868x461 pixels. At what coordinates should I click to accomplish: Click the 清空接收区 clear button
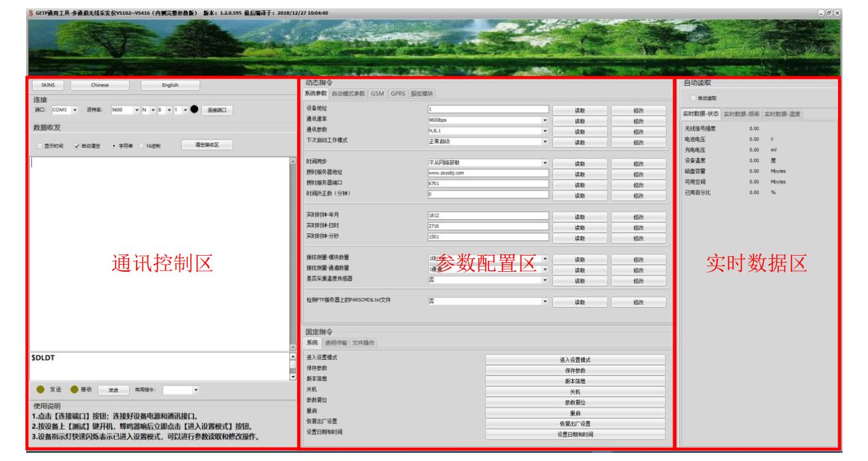click(208, 145)
